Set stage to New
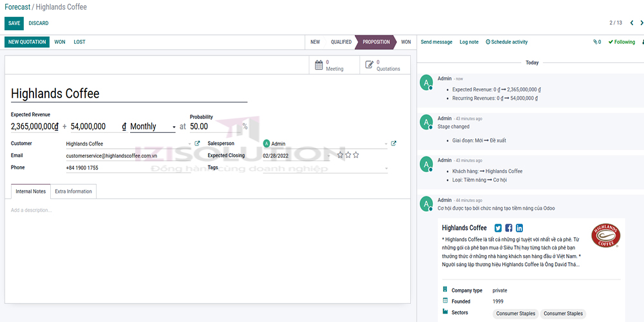This screenshot has width=644, height=322. [315, 42]
